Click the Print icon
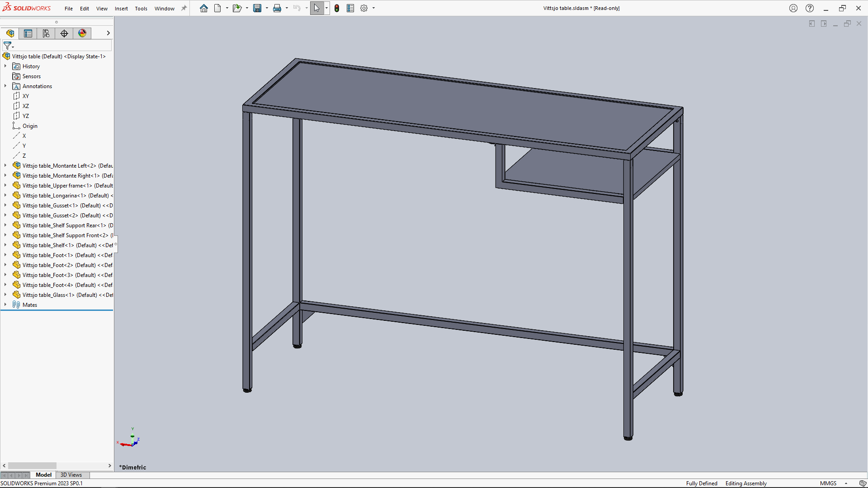 click(277, 8)
